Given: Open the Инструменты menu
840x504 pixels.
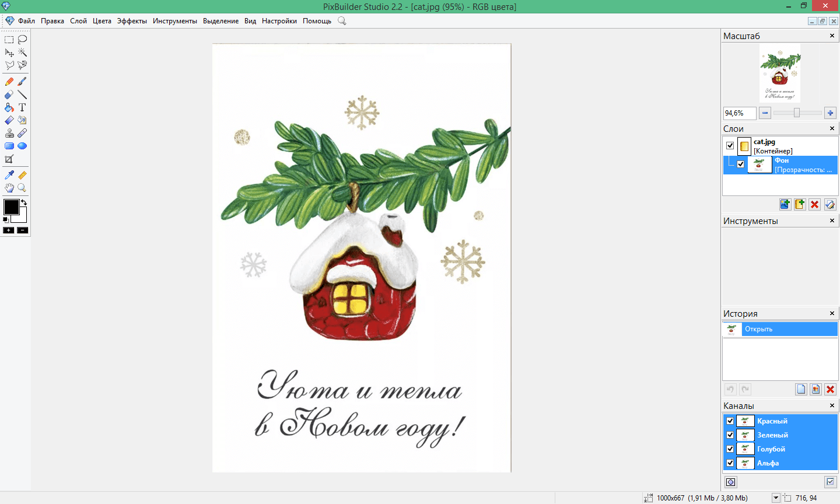Looking at the screenshot, I should (x=175, y=21).
